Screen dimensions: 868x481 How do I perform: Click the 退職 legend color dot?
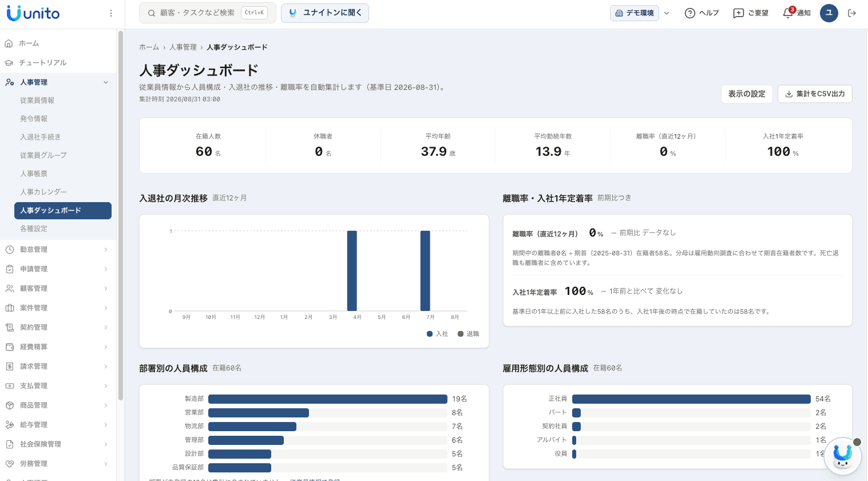point(461,334)
